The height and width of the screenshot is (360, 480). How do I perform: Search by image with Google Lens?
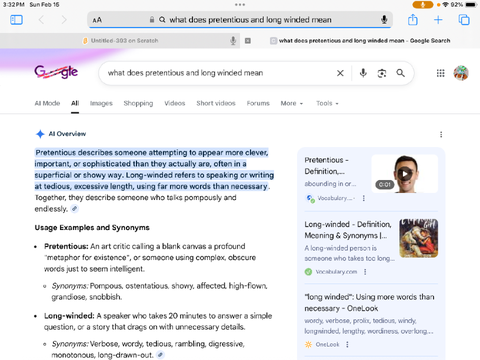point(382,73)
